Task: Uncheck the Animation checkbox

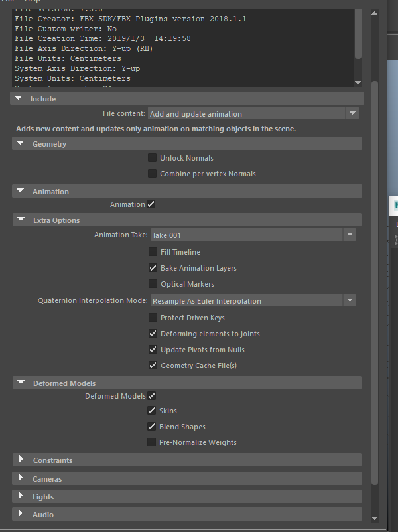Action: tap(151, 204)
